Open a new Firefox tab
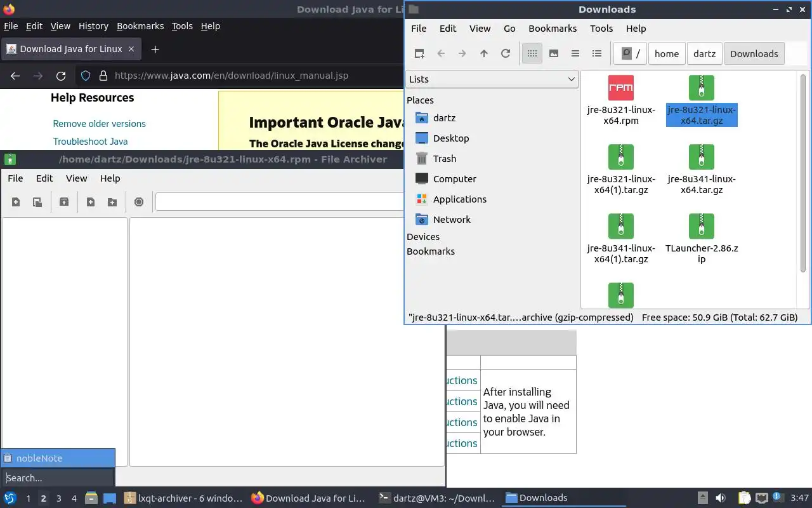The image size is (812, 508). pyautogui.click(x=155, y=49)
